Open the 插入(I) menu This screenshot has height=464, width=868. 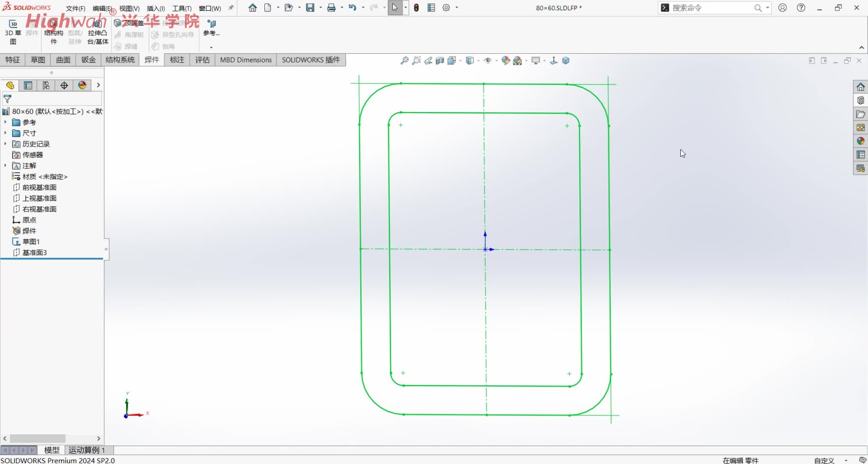tap(155, 8)
